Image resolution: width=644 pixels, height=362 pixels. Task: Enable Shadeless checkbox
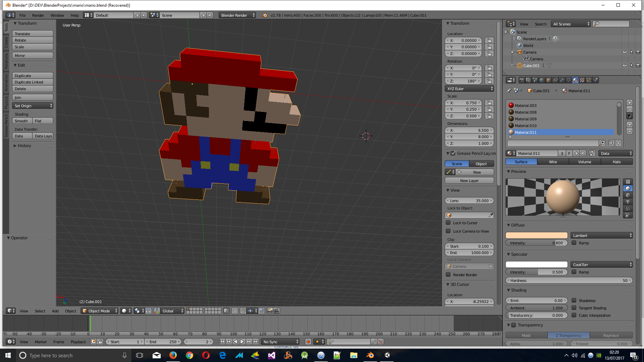point(574,300)
